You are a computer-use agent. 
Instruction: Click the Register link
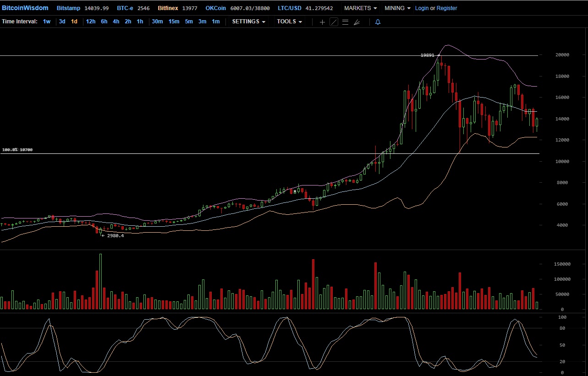pyautogui.click(x=447, y=8)
